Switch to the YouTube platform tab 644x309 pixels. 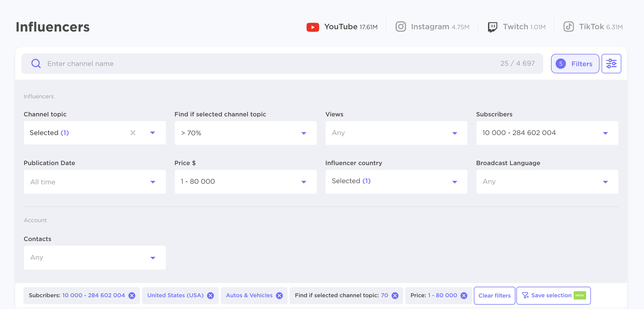[342, 27]
